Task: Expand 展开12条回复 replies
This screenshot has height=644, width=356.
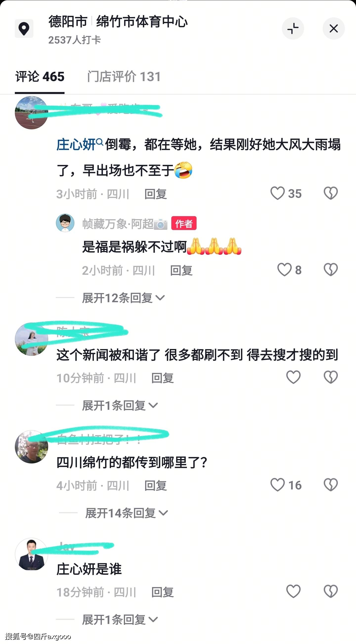Action: pyautogui.click(x=123, y=298)
